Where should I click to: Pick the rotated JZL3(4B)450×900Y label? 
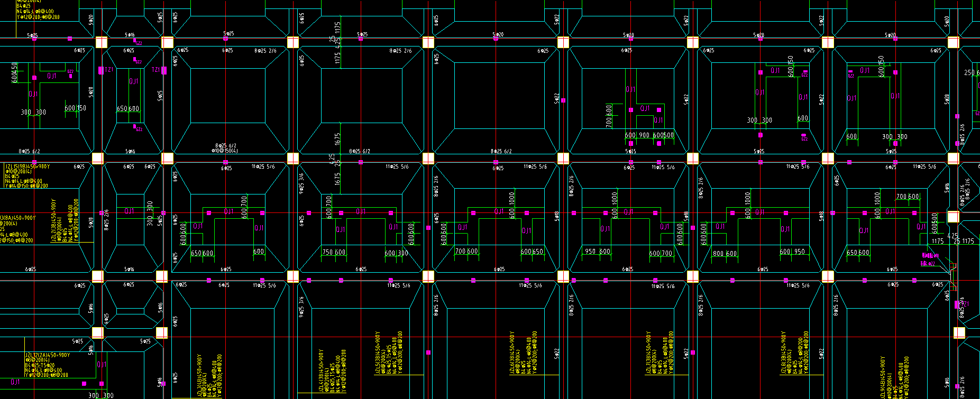(199, 375)
